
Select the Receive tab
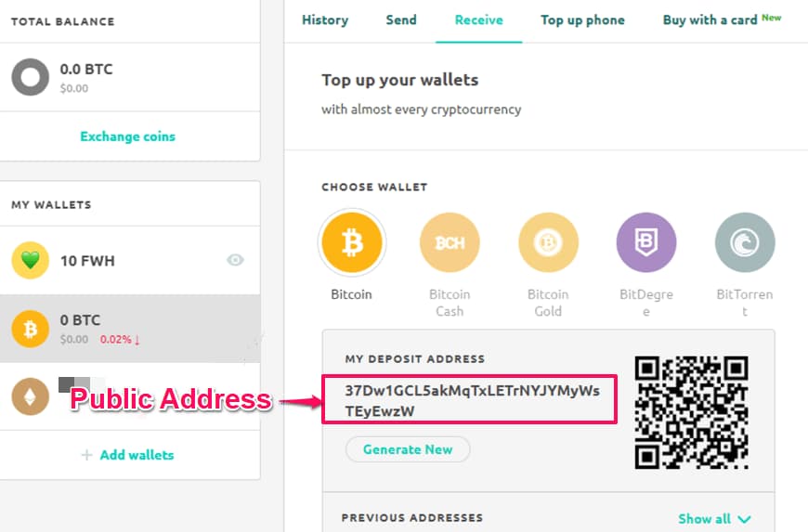click(478, 19)
